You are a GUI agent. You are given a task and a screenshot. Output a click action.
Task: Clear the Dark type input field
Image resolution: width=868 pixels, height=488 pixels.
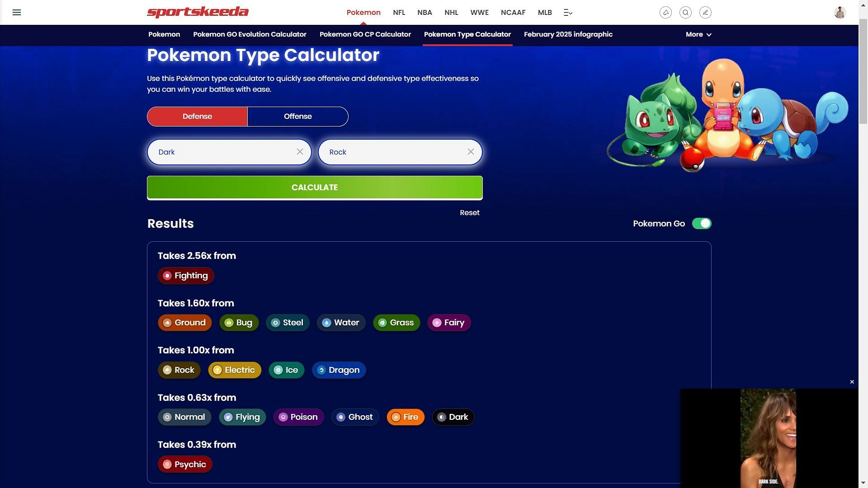(300, 152)
